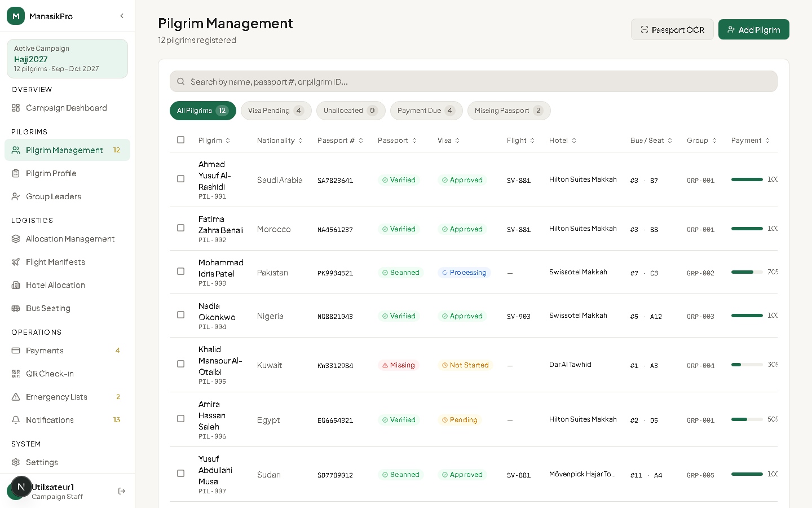812x508 pixels.
Task: Click the Group Leaders icon
Action: [16, 196]
